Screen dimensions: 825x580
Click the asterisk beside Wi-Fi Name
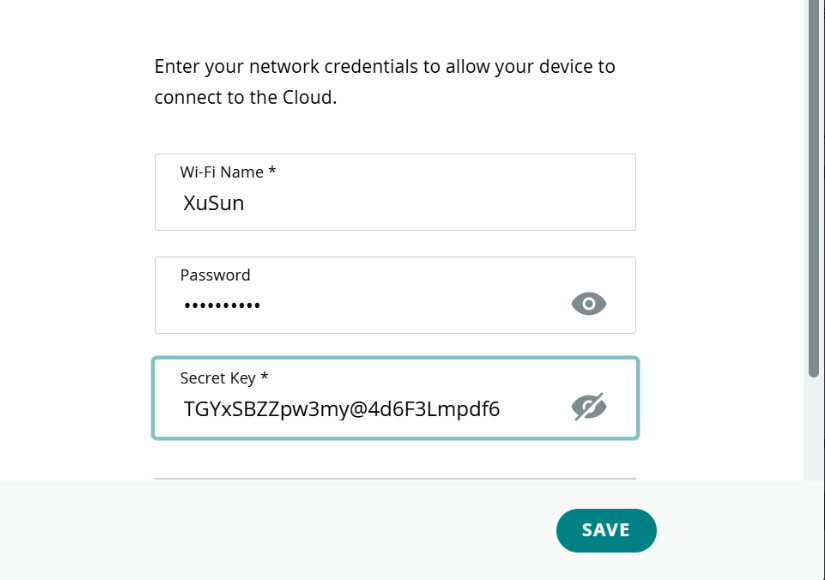(x=272, y=170)
